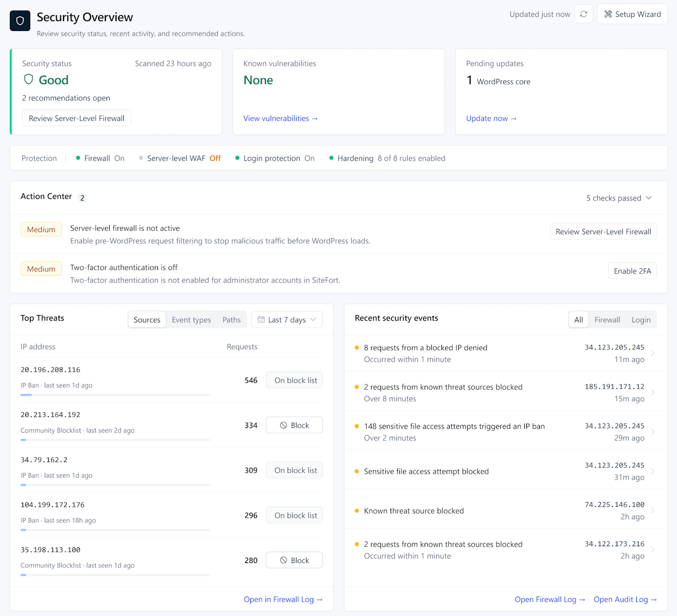Click the refresh icon next to Updated just now
The height and width of the screenshot is (616, 677).
(584, 14)
